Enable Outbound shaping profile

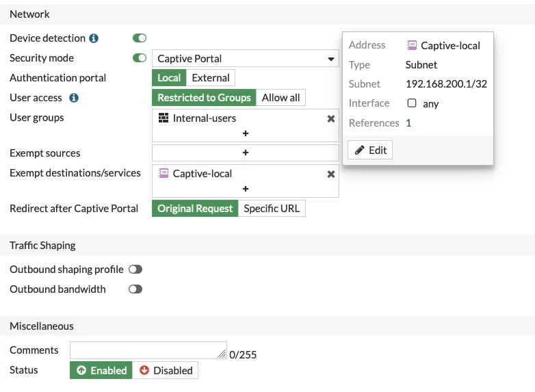pyautogui.click(x=135, y=269)
